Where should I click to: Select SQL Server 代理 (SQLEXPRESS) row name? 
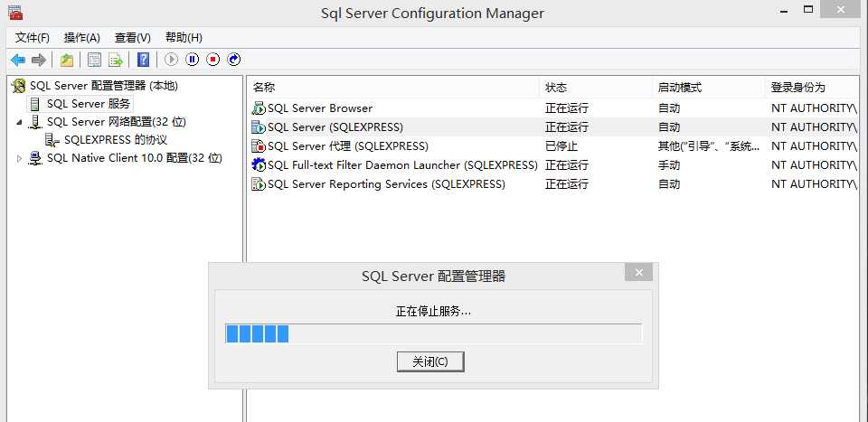tap(347, 146)
